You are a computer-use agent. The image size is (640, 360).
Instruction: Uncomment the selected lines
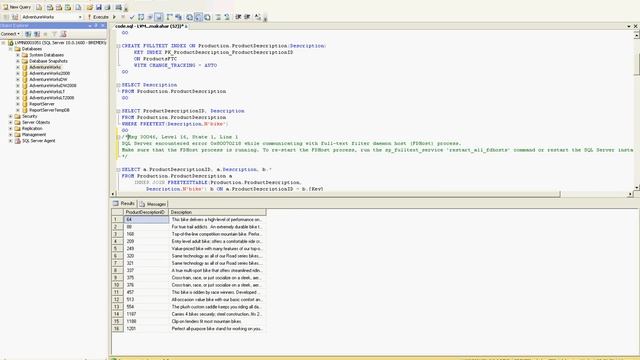tap(227, 17)
